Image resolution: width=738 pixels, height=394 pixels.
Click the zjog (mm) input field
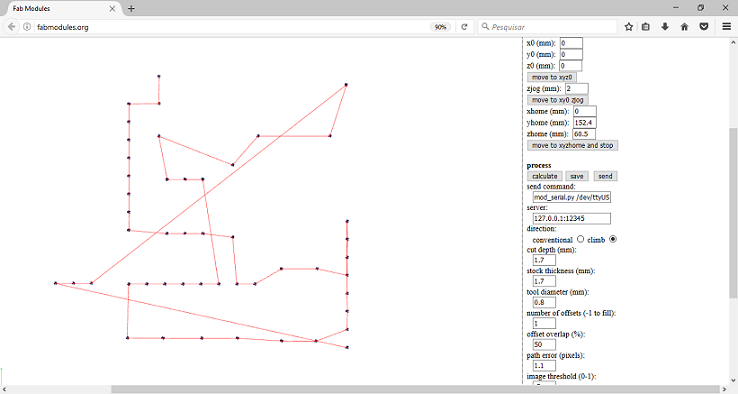coord(577,88)
